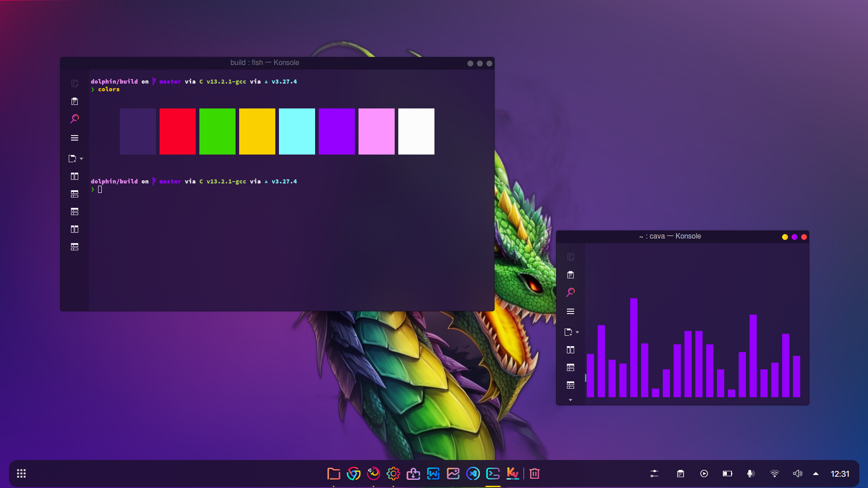The image size is (868, 488).
Task: Expand toolbar overflow chevron in cava Konsole
Action: 571,400
